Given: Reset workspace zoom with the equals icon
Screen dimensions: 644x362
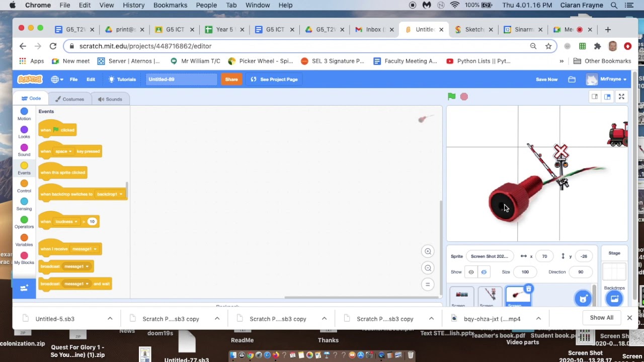Looking at the screenshot, I should coord(428,285).
